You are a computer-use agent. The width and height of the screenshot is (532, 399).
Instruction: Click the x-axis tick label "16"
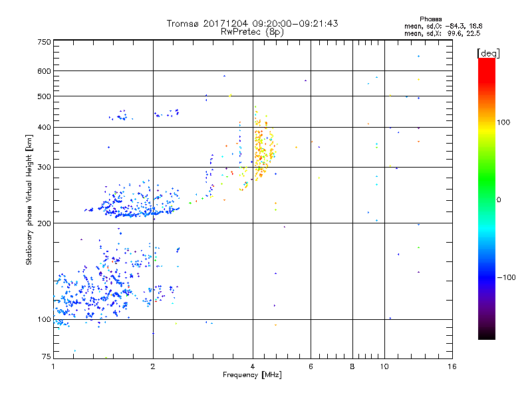click(x=452, y=366)
